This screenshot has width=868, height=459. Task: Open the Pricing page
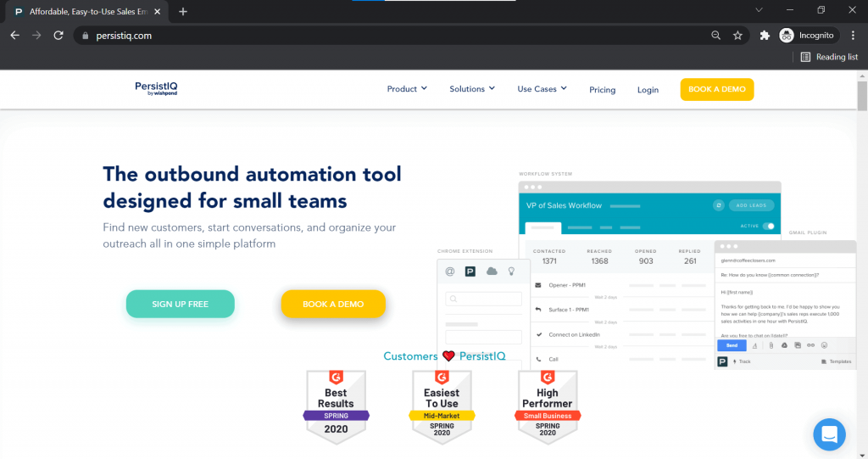click(x=603, y=90)
